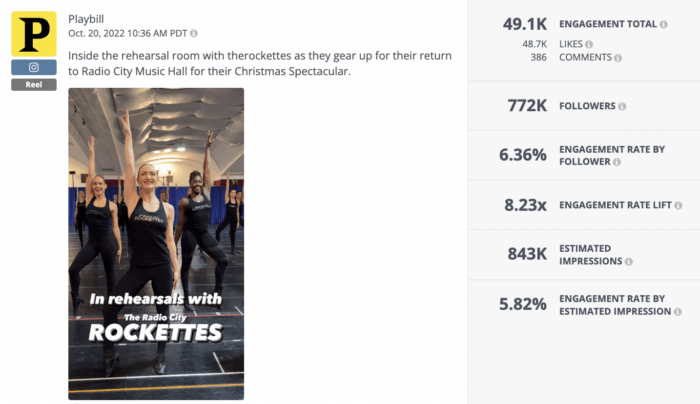Open the Playbill account name
700x404 pixels.
click(88, 19)
